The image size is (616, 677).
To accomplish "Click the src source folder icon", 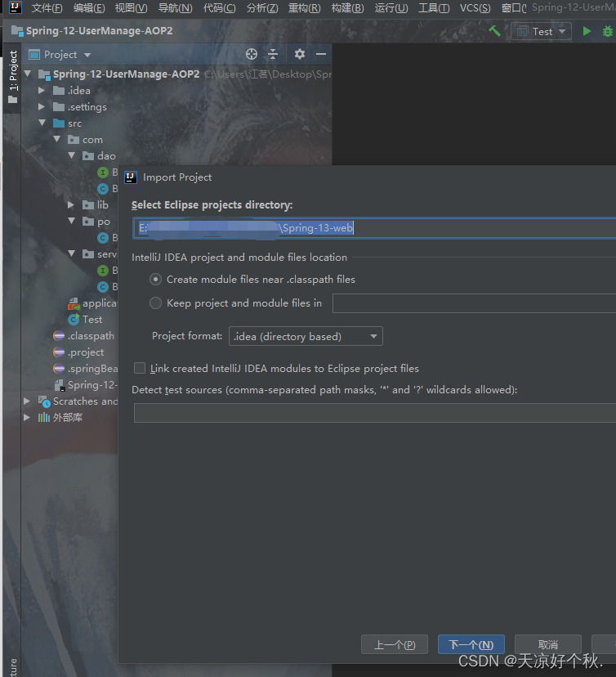I will [x=59, y=123].
